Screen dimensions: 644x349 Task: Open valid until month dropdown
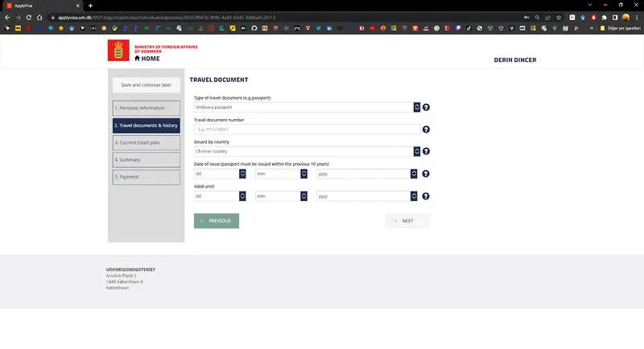281,196
